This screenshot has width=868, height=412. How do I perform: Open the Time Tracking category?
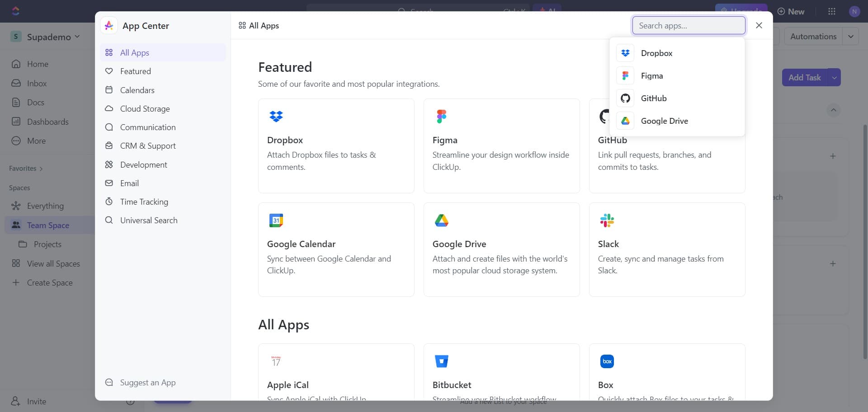pyautogui.click(x=144, y=201)
